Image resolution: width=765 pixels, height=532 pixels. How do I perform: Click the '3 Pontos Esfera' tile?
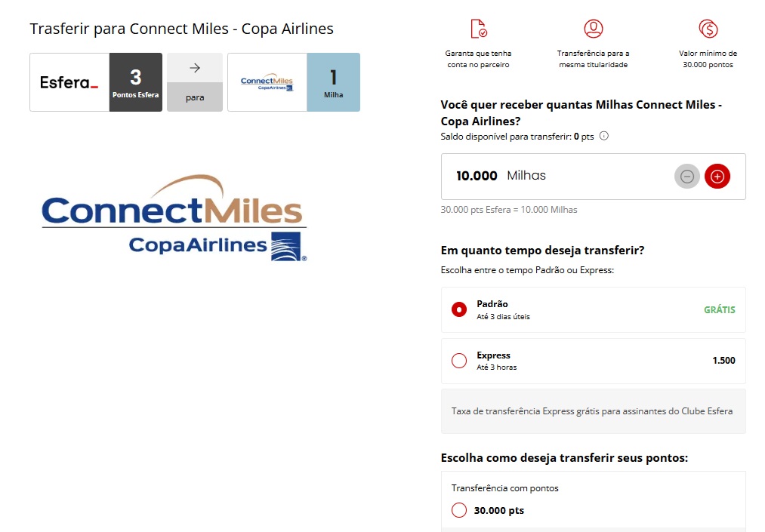point(136,82)
